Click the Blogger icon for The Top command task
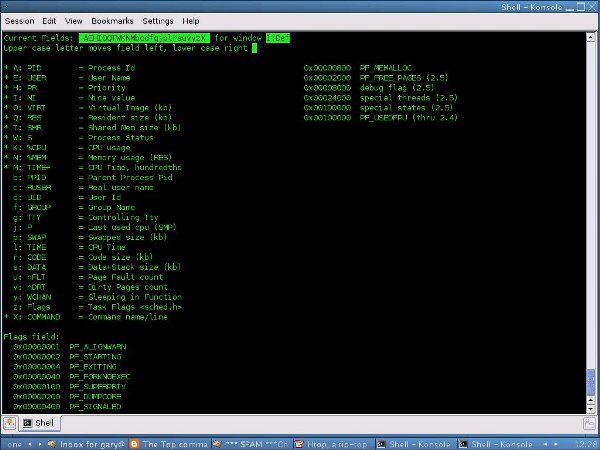 click(x=134, y=444)
